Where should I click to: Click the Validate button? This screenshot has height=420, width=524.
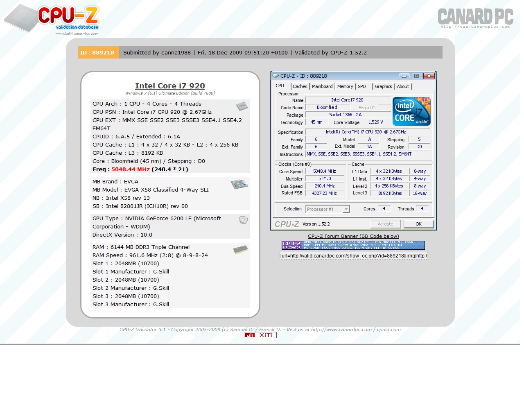pyautogui.click(x=385, y=224)
